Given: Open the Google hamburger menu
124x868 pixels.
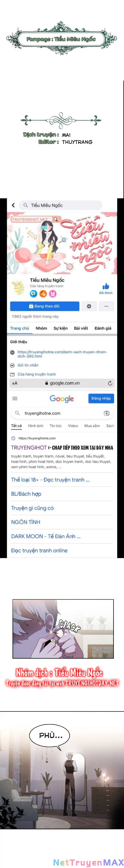Looking at the screenshot, I should click(x=14, y=398).
